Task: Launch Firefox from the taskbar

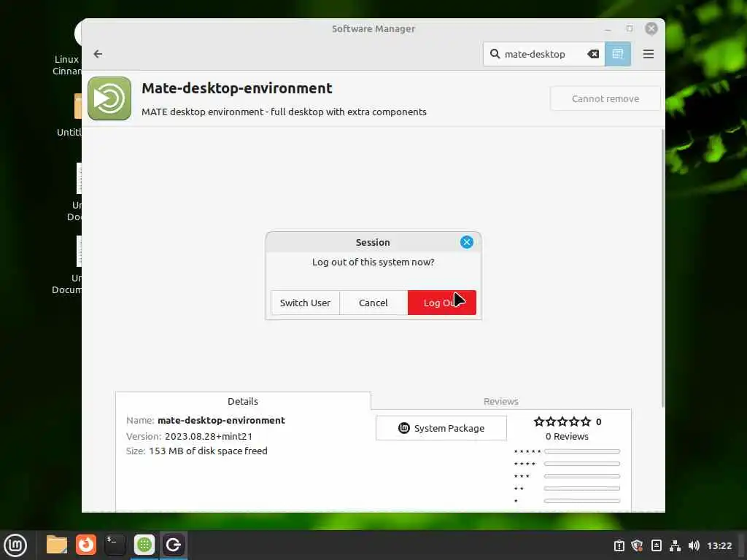Action: (x=86, y=545)
